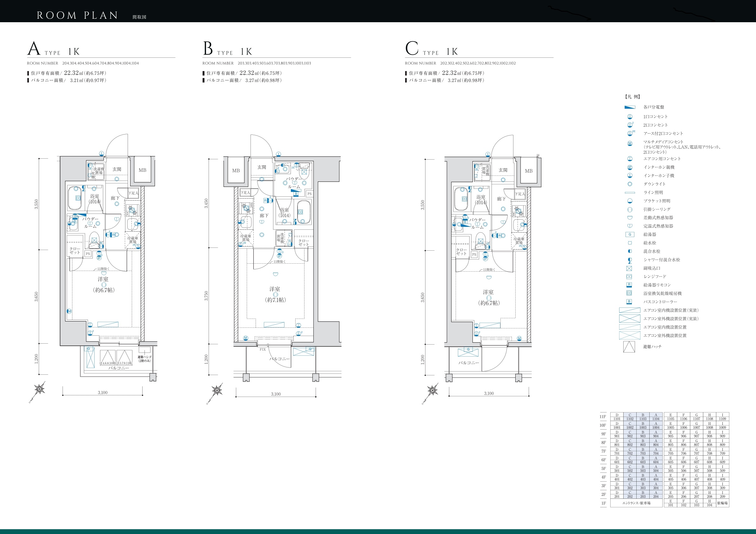
Task: Click the 避難ハッチ legend symbol
Action: [x=629, y=347]
